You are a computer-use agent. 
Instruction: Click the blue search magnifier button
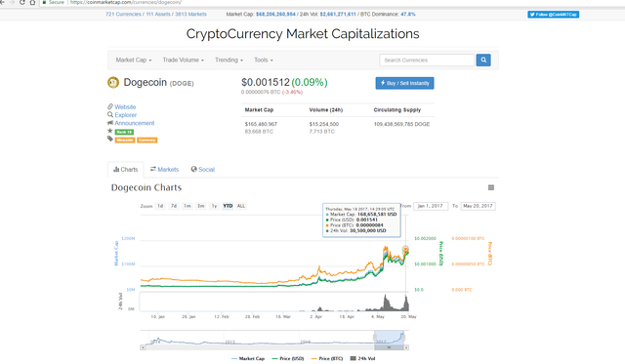[483, 61]
